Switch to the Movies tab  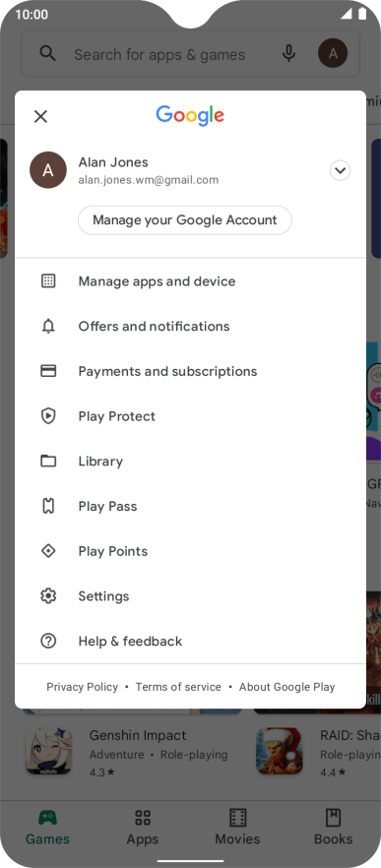238,827
